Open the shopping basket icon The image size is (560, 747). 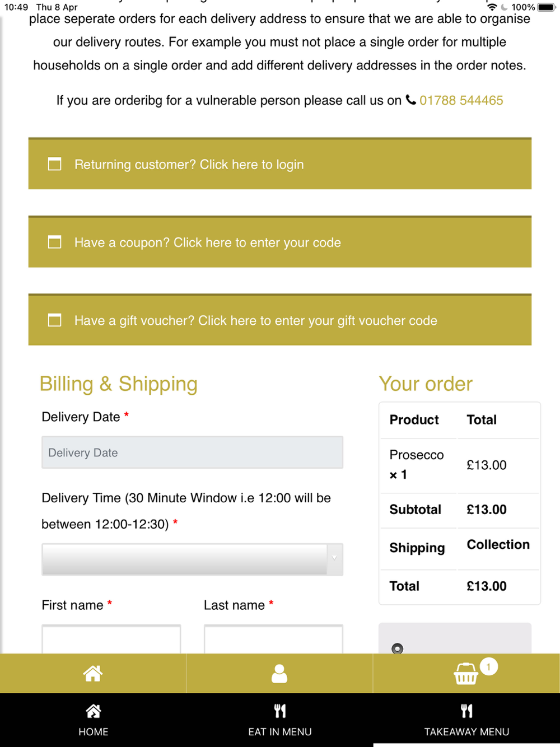click(x=465, y=674)
